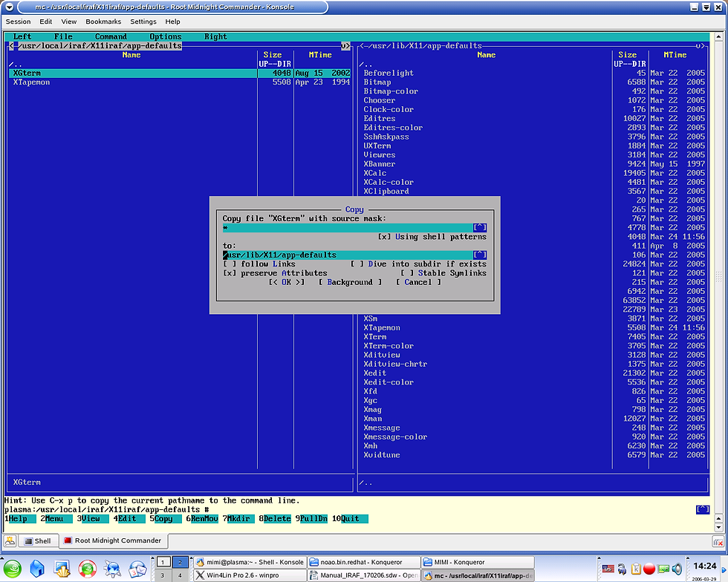The image size is (728, 582).
Task: Confirm the copy with the OK button
Action: pos(287,282)
